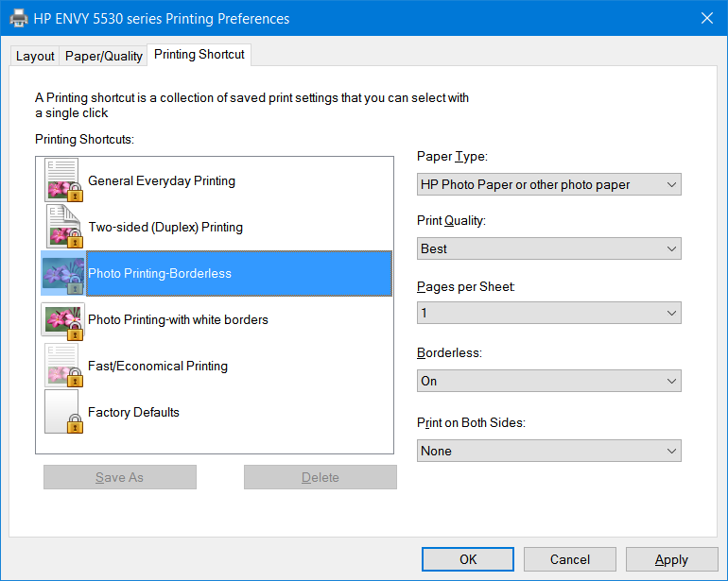Click the printer icon in the title bar

(x=19, y=19)
